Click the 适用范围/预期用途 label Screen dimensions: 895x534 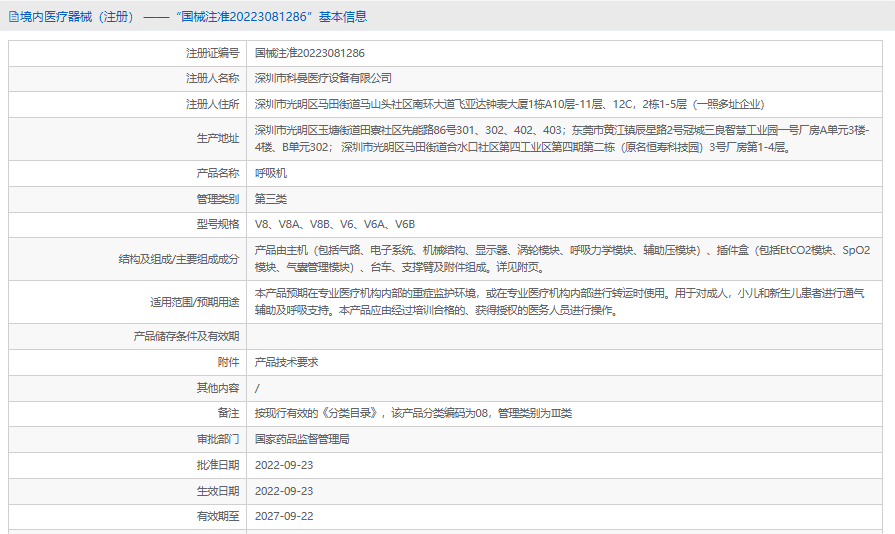[195, 302]
